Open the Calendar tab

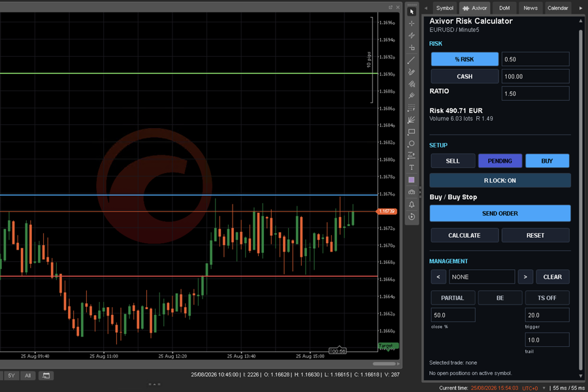click(x=558, y=8)
